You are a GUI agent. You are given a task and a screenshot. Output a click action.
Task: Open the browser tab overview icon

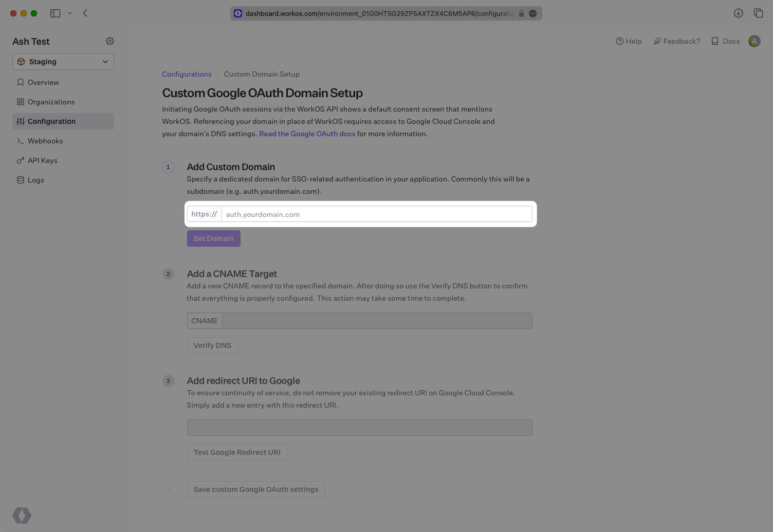click(759, 13)
